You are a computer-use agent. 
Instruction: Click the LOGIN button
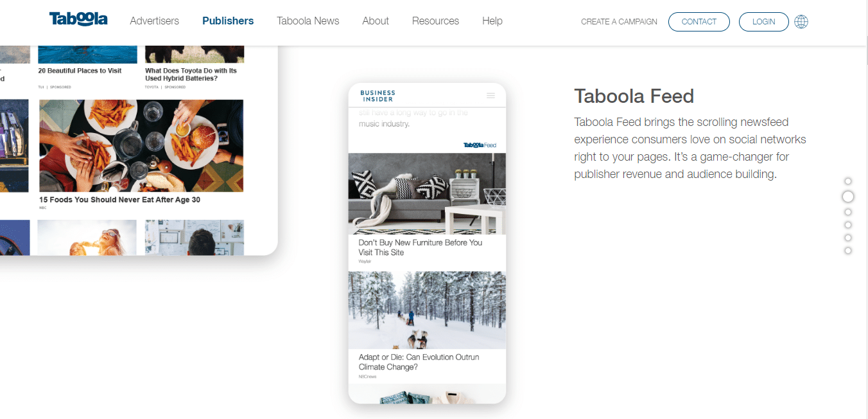(x=764, y=22)
